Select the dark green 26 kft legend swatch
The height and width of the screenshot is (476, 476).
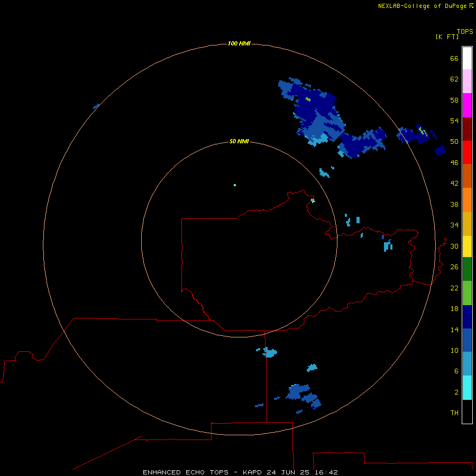[467, 269]
